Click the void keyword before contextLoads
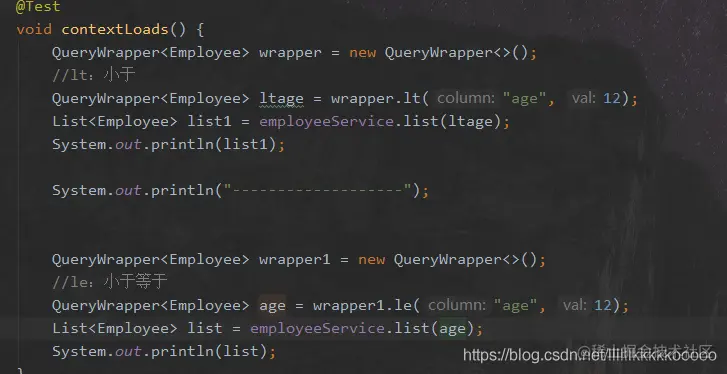The image size is (727, 374). pyautogui.click(x=34, y=30)
